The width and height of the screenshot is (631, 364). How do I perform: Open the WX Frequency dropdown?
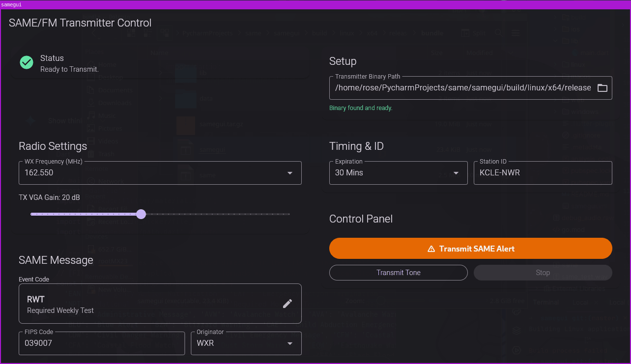pyautogui.click(x=289, y=173)
